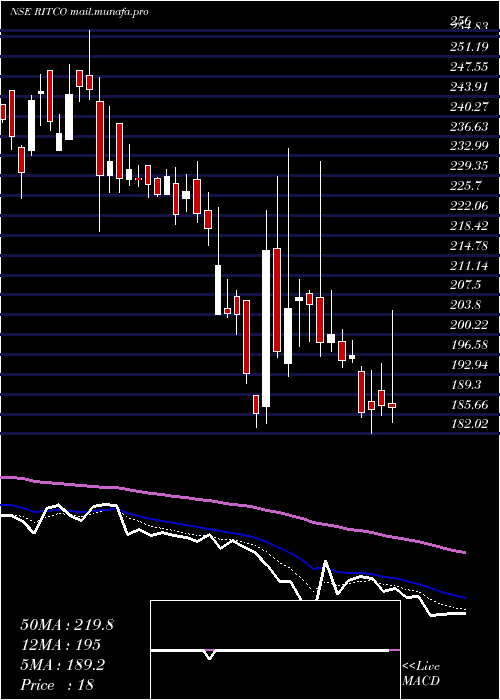Image resolution: width=500 pixels, height=700 pixels.
Task: Click the 232.99 price axis label
Action: pyautogui.click(x=469, y=146)
